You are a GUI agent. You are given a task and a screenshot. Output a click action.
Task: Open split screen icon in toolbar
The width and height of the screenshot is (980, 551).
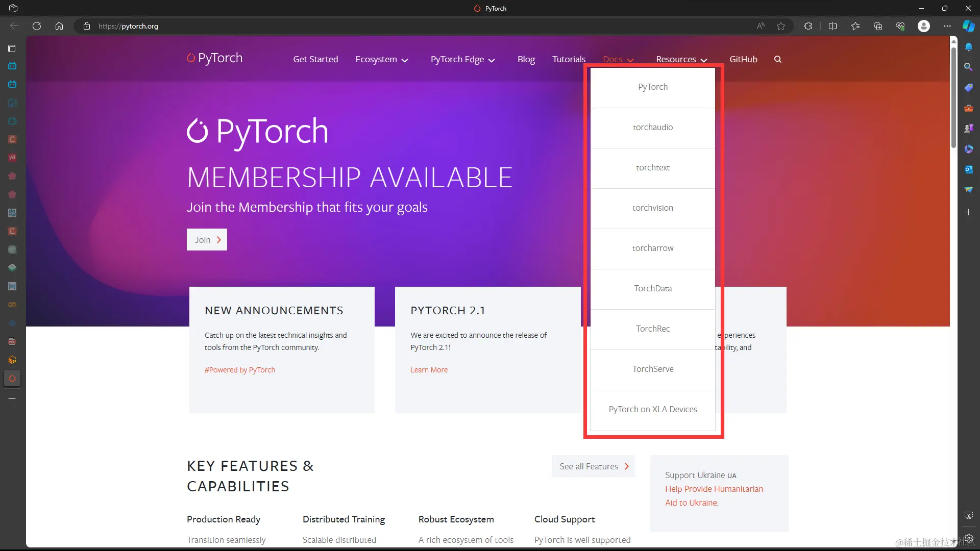[x=832, y=26]
